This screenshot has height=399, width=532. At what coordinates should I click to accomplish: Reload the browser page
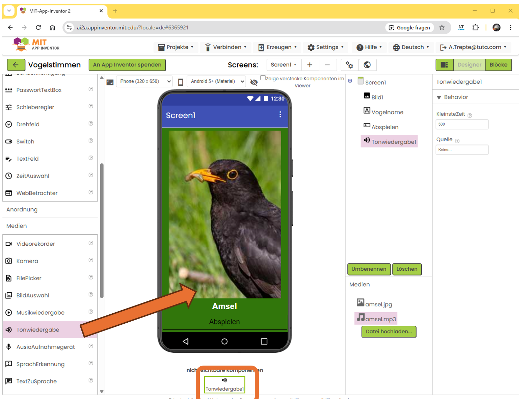click(38, 27)
